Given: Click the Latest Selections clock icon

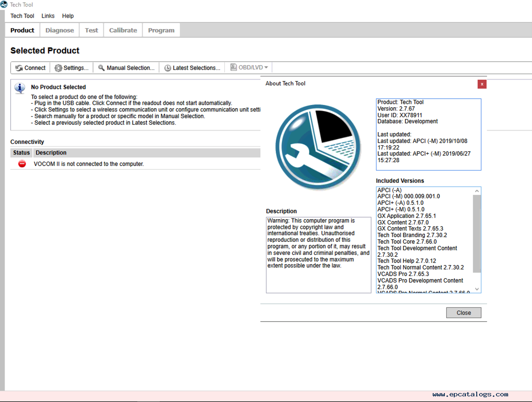Looking at the screenshot, I should tap(167, 67).
